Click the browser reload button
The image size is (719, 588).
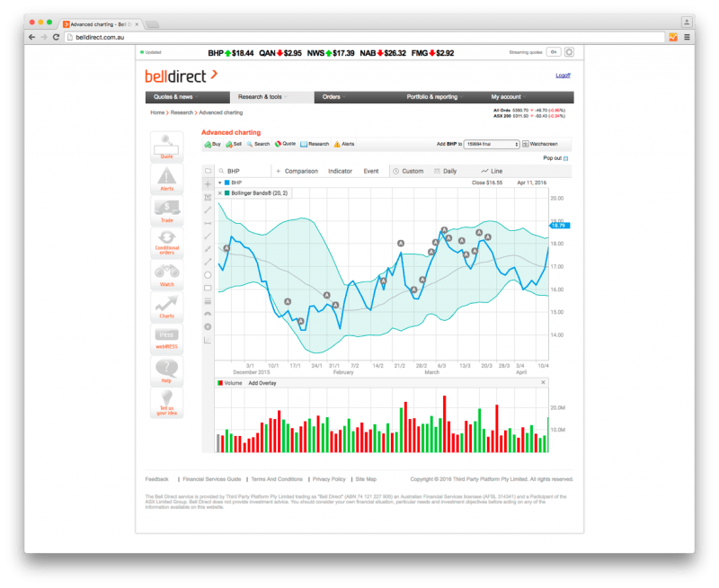(x=56, y=37)
